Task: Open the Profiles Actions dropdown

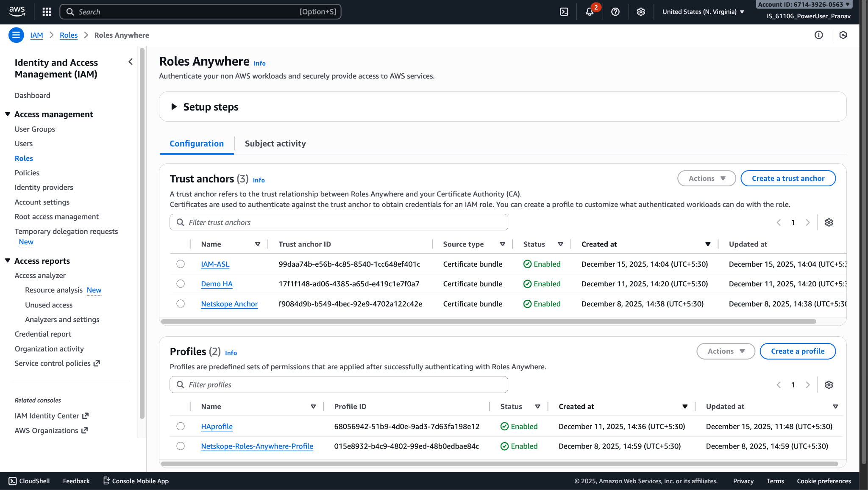Action: 726,351
